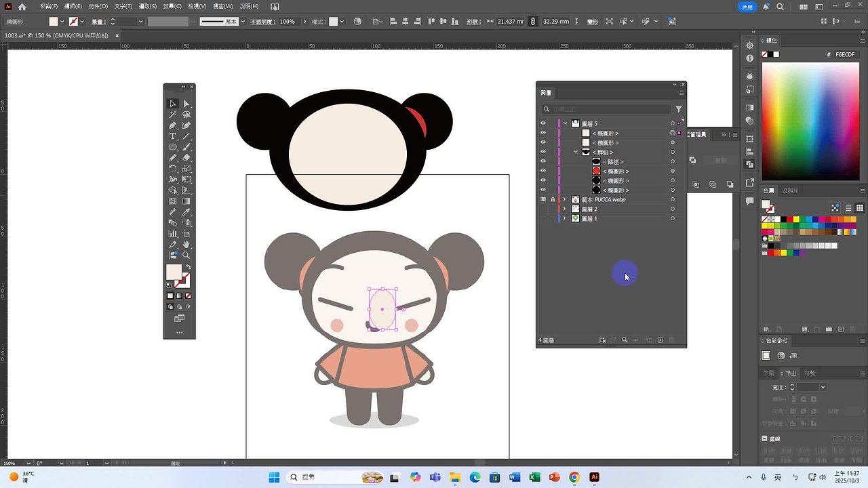Viewport: 868px width, 488px height.
Task: Collapse the 圖層 5 layer tree
Action: pyautogui.click(x=565, y=123)
